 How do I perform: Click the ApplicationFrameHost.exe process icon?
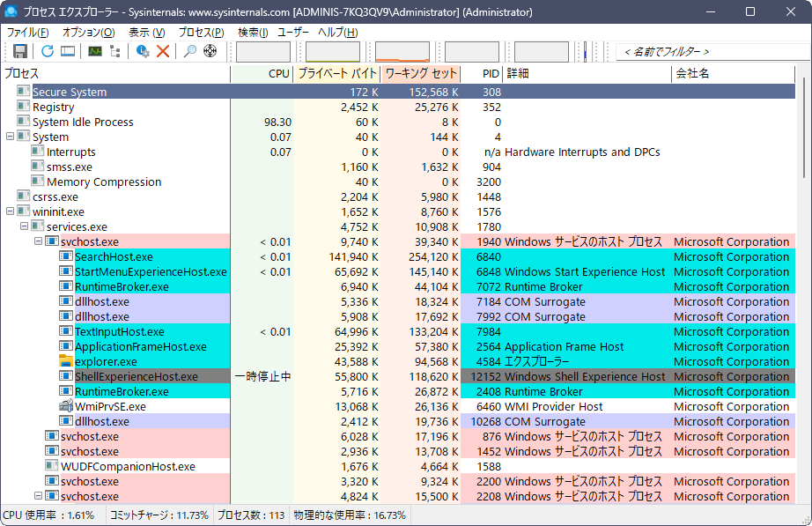click(66, 346)
